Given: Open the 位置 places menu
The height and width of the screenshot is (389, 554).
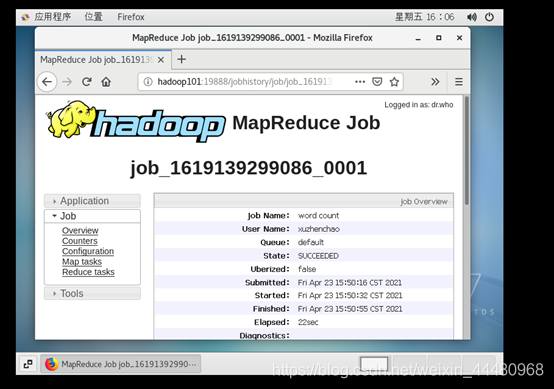Looking at the screenshot, I should click(x=94, y=17).
